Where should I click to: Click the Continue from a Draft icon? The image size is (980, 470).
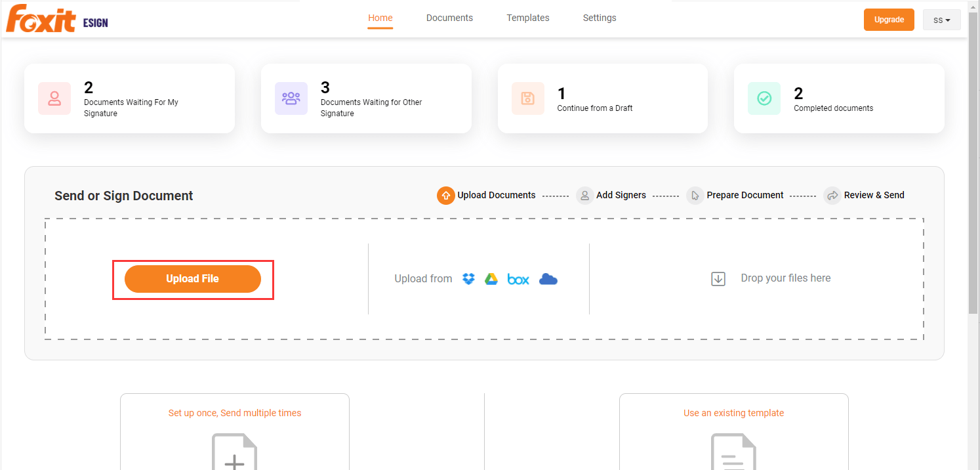pyautogui.click(x=528, y=98)
